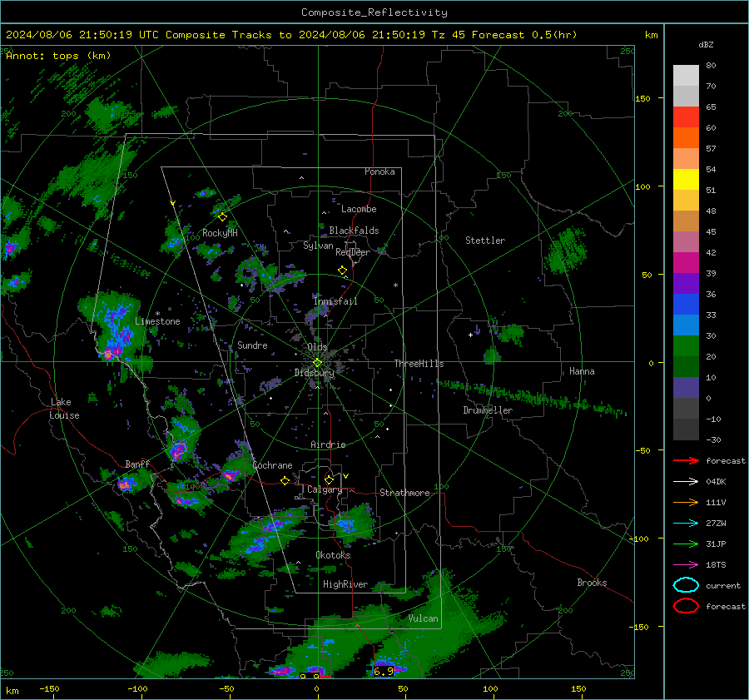
Task: Select the orange 111V arrow symbol
Action: [x=686, y=502]
